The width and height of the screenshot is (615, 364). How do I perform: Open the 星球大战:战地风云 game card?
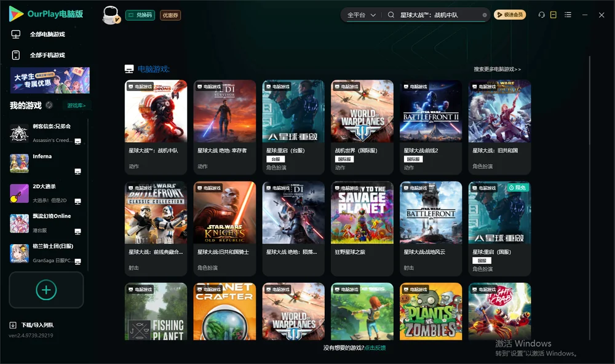tap(431, 229)
